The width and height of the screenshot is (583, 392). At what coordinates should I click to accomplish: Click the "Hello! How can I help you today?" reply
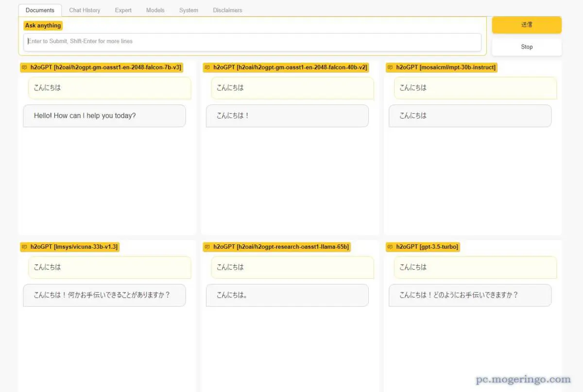tap(104, 116)
